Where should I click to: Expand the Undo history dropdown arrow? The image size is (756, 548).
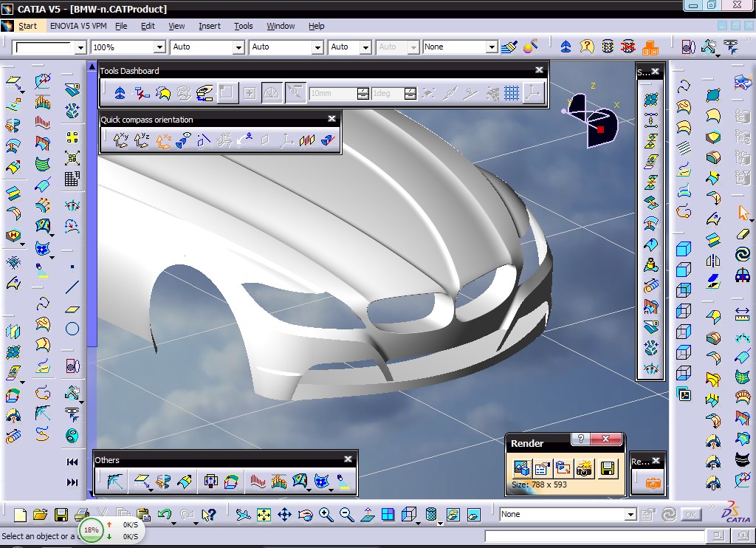[173, 522]
